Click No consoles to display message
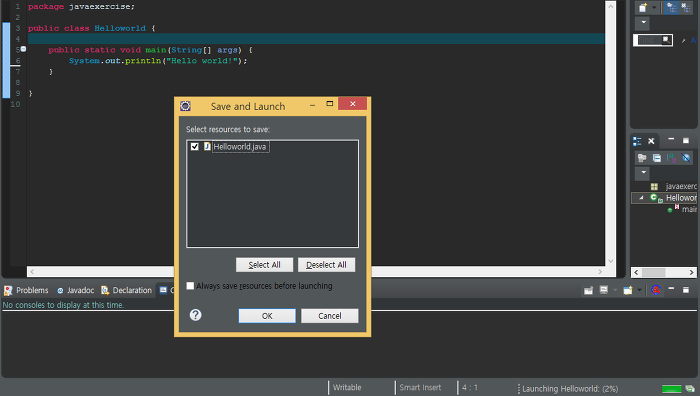Viewport: 700px width, 396px height. click(63, 305)
